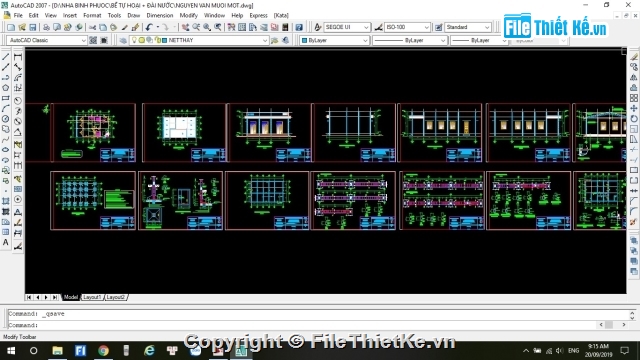Select the Mirror modify tool
This screenshot has width=640, height=360.
(x=633, y=77)
